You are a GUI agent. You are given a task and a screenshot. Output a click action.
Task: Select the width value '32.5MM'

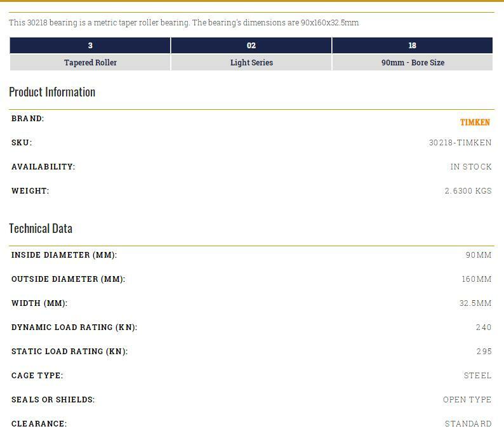(475, 303)
